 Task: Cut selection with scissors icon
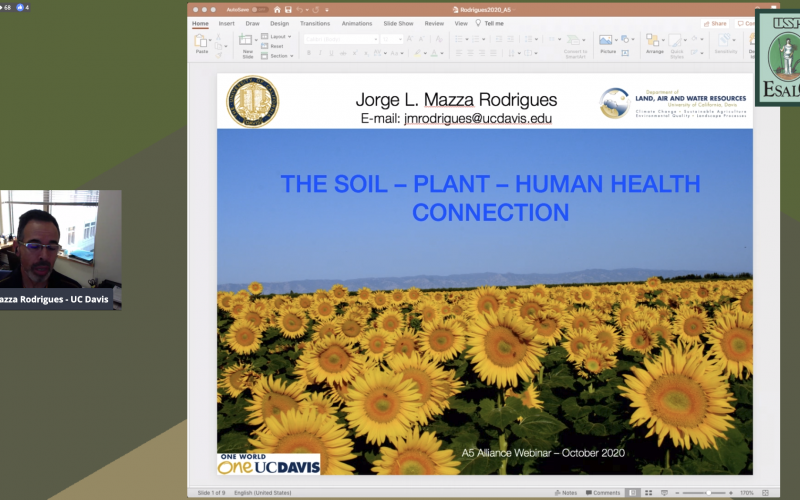coord(218,37)
